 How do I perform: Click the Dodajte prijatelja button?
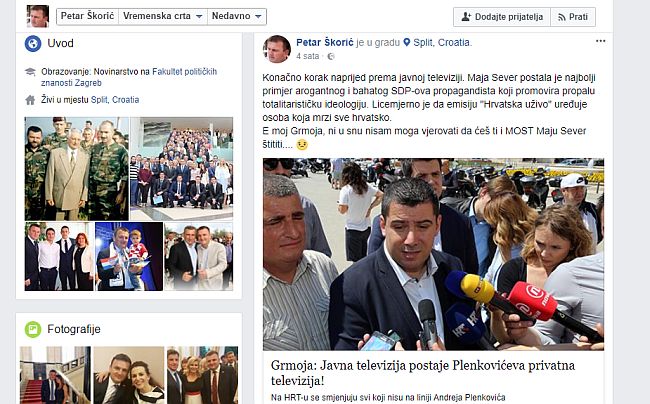coord(502,17)
